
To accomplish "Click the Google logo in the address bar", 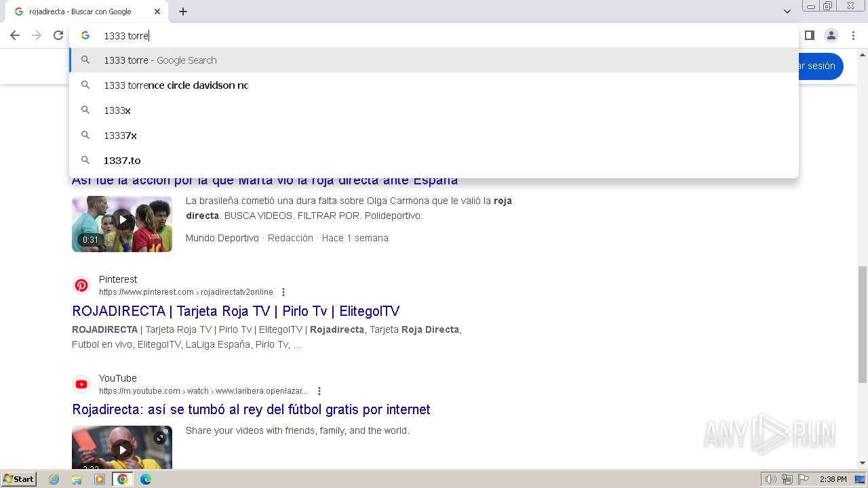I will [x=85, y=35].
